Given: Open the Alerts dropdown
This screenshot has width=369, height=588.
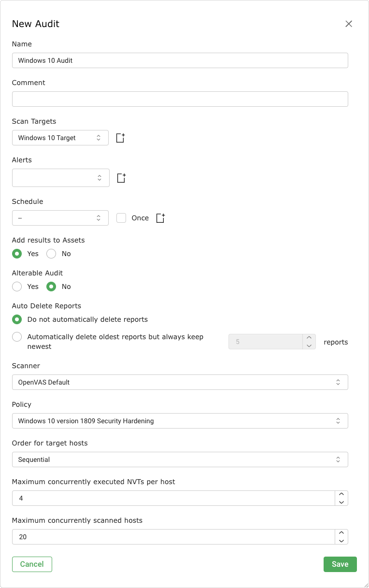Looking at the screenshot, I should coord(60,178).
